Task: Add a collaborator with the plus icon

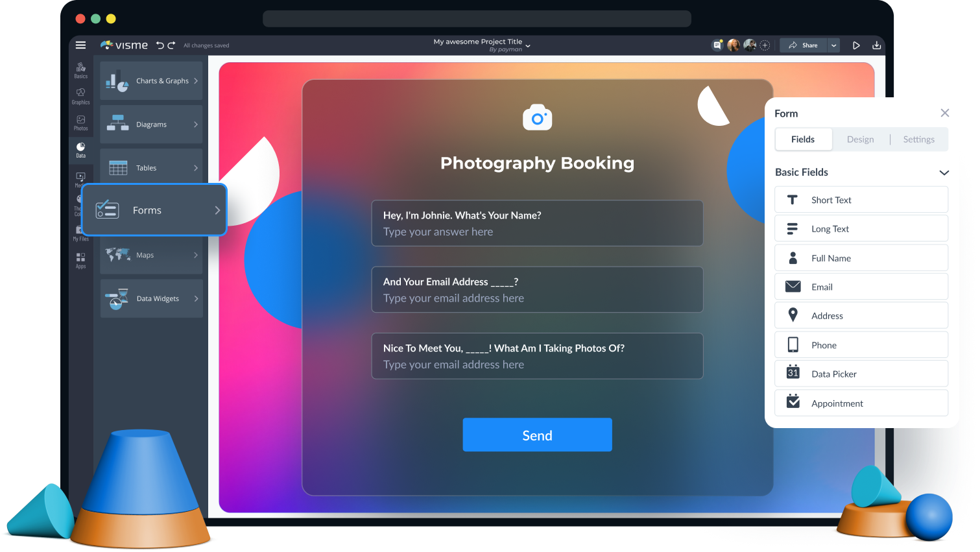Action: point(765,45)
